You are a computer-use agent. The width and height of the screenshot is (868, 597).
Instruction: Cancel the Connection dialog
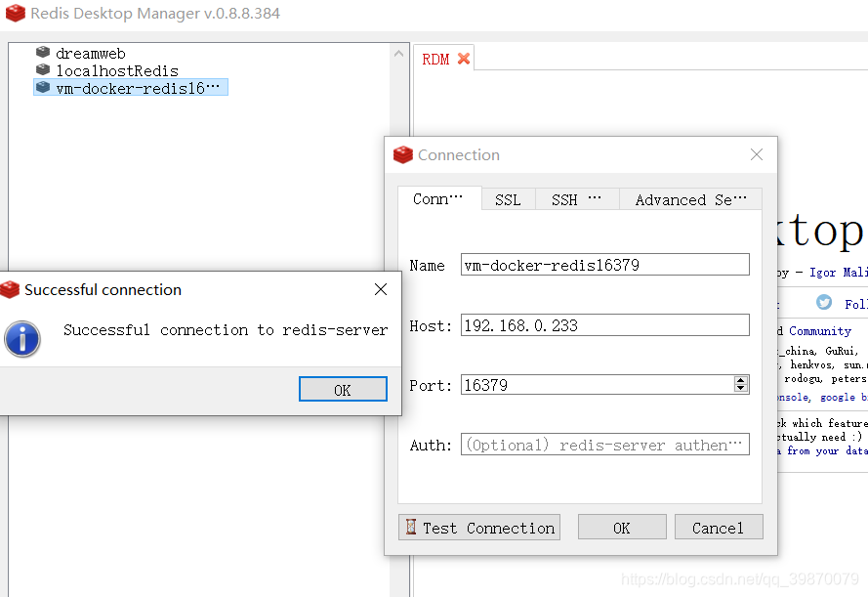coord(719,528)
